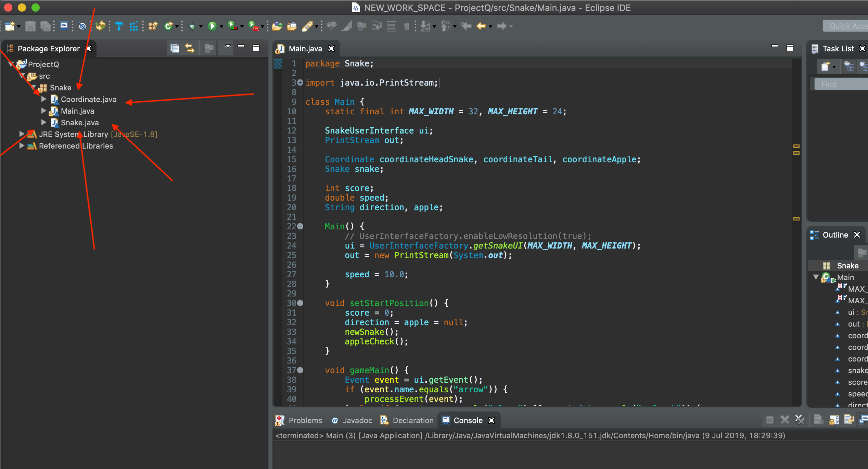868x469 pixels.
Task: Select Snake.java in Package Explorer
Action: pos(79,122)
